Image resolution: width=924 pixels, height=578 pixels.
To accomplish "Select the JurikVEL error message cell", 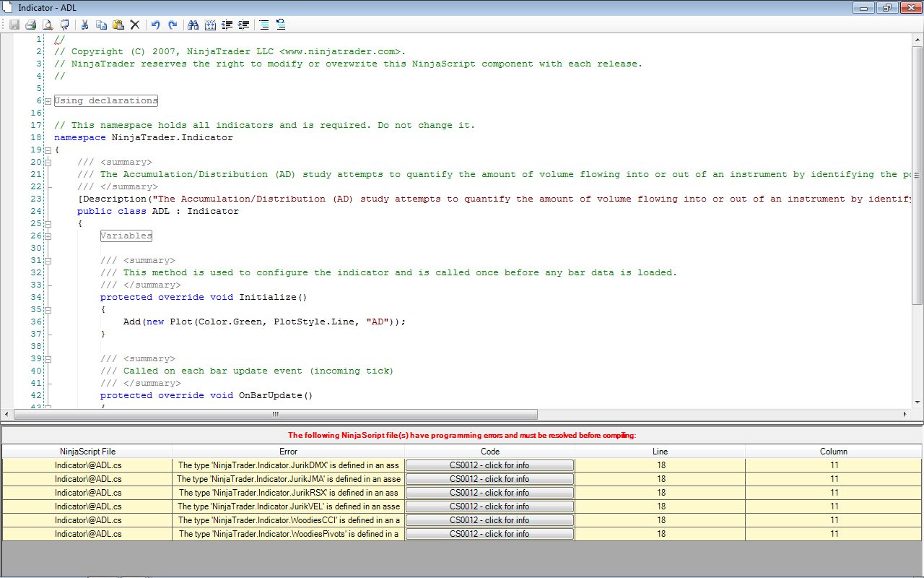I will click(288, 506).
